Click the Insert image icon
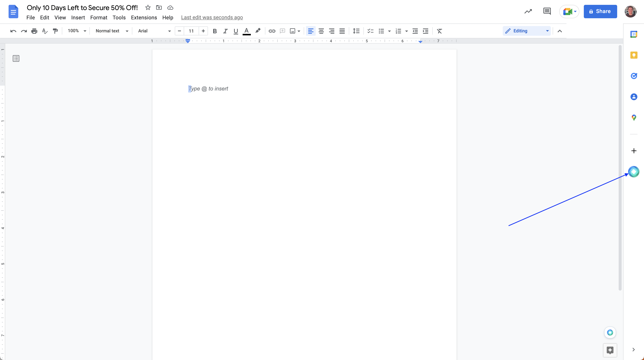 click(292, 31)
